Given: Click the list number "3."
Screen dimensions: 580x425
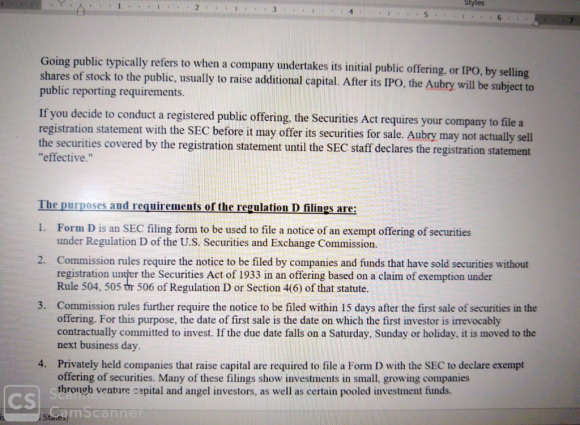Looking at the screenshot, I should click(x=42, y=306).
